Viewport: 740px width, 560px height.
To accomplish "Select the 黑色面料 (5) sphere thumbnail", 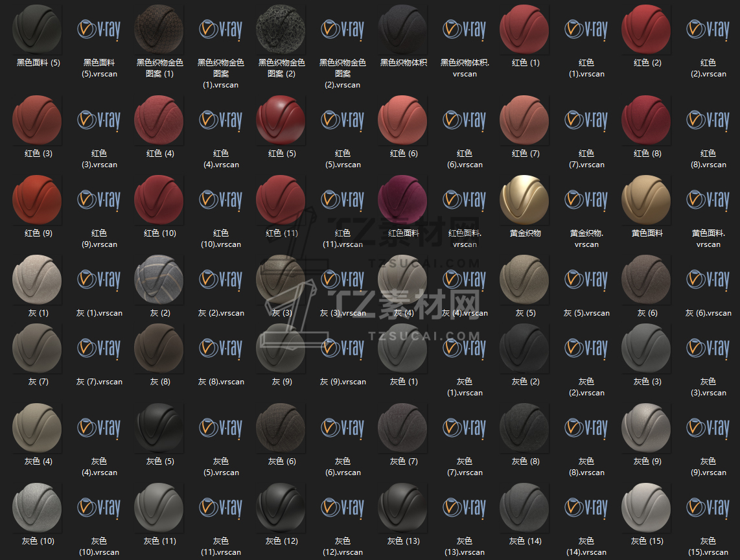I will (38, 29).
